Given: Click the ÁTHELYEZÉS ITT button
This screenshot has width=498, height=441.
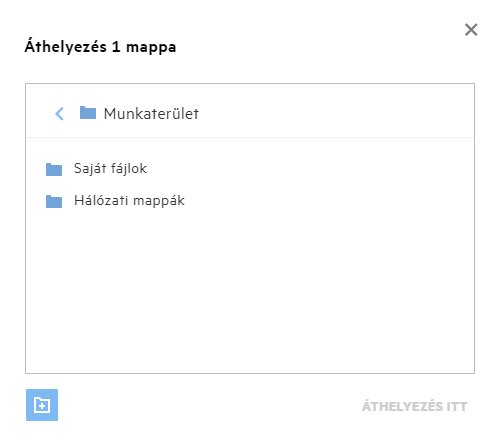Looking at the screenshot, I should tap(415, 406).
